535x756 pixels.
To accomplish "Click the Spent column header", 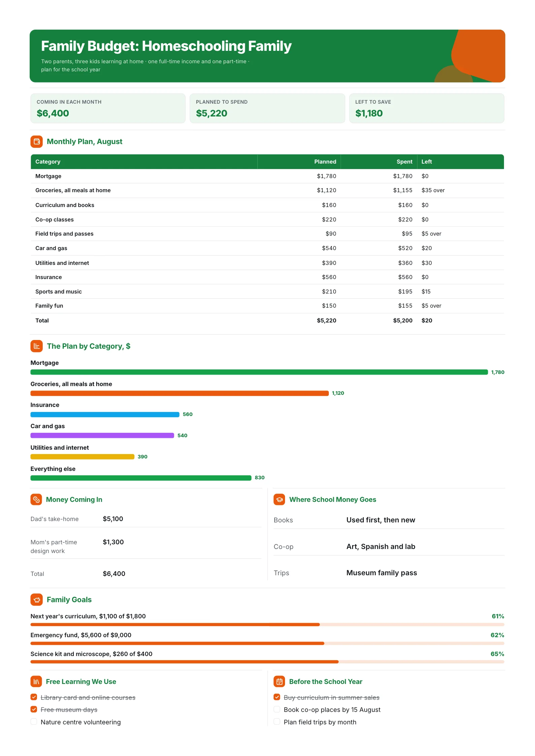I will 379,162.
